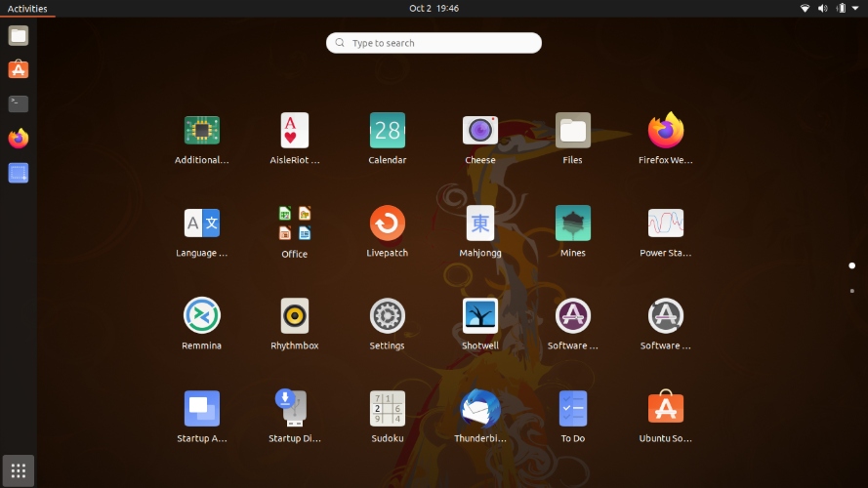Viewport: 868px width, 488px height.
Task: Open the Additional Drivers app
Action: tap(201, 131)
